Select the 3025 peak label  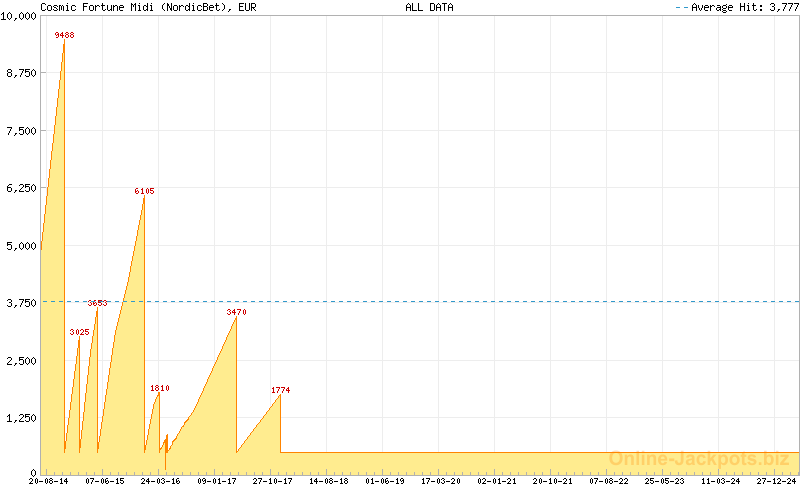point(79,332)
